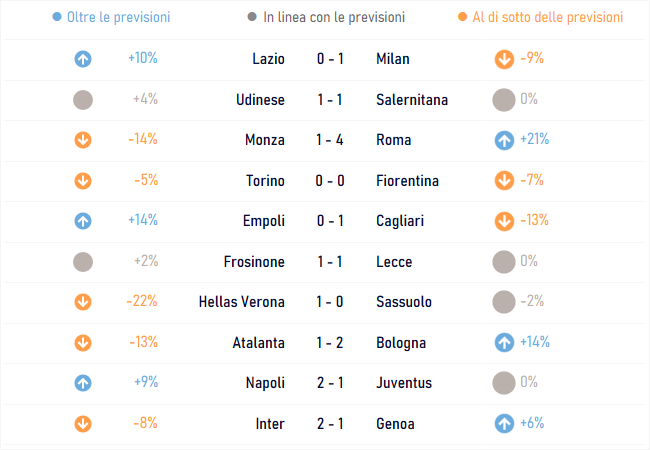This screenshot has height=450, width=650.
Task: Click Genoa's blue up-arrow icon
Action: (x=504, y=423)
